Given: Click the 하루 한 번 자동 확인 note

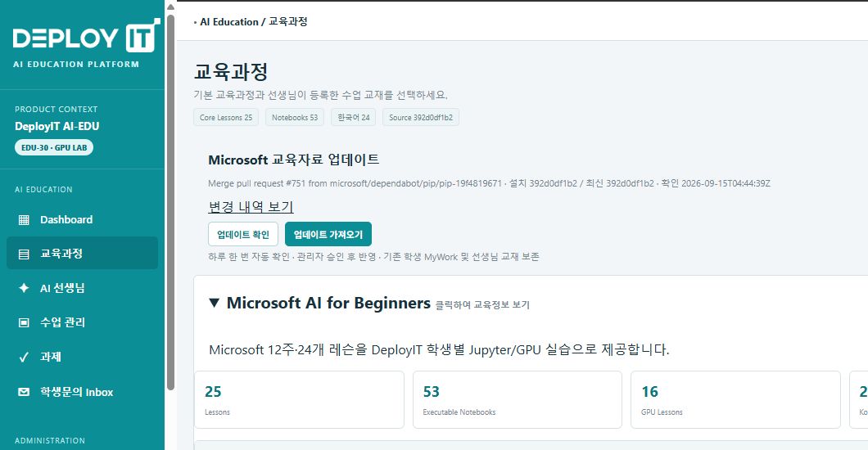Looking at the screenshot, I should click(373, 257).
